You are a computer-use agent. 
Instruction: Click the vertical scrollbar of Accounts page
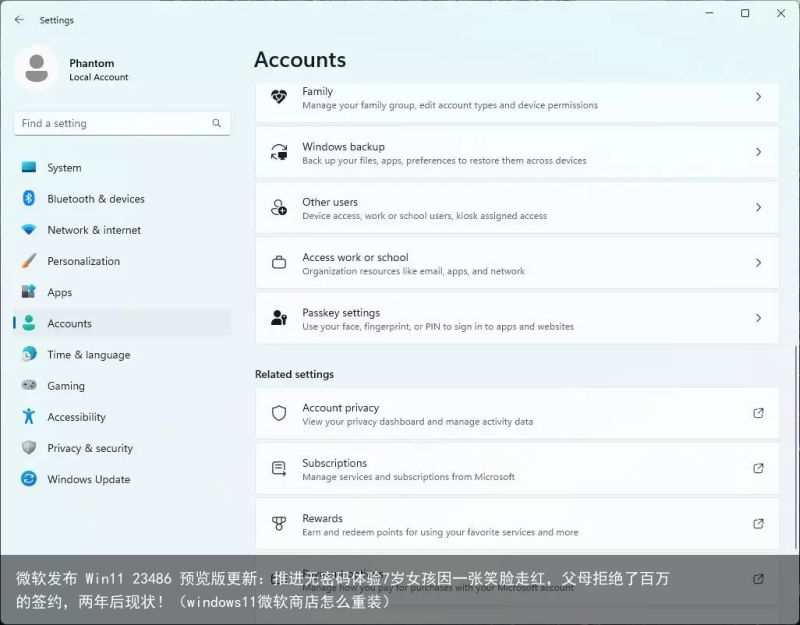796,448
